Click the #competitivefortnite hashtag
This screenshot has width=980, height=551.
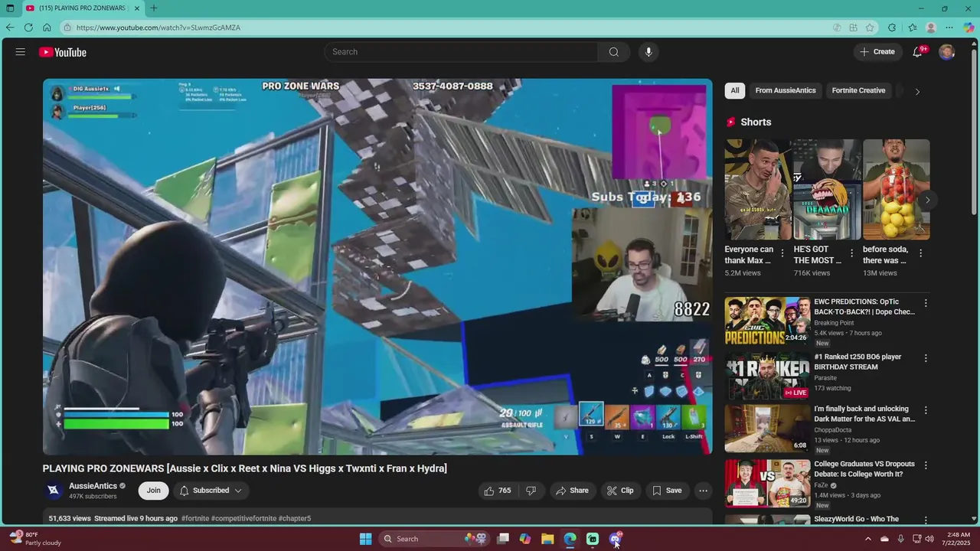click(243, 519)
